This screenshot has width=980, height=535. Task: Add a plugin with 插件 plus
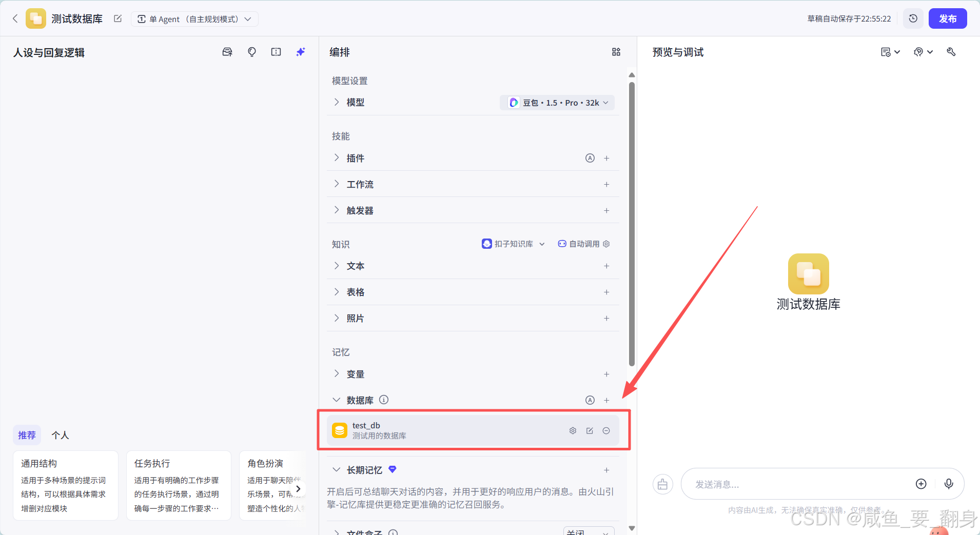coord(606,158)
